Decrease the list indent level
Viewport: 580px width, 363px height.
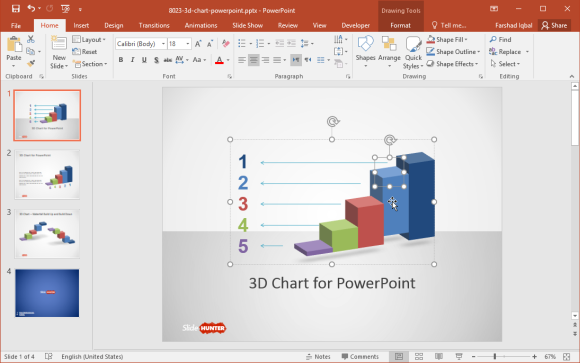click(280, 44)
